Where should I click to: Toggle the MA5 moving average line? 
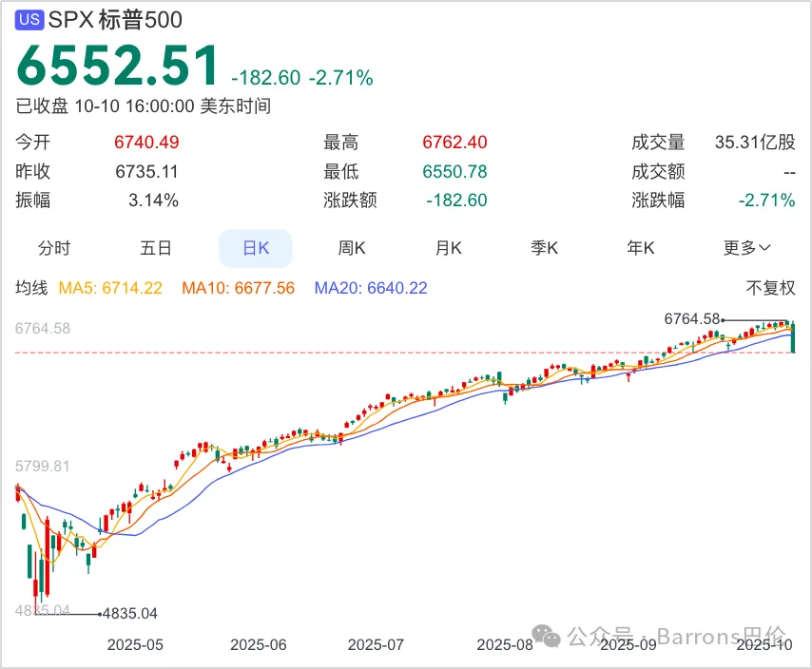pyautogui.click(x=110, y=288)
